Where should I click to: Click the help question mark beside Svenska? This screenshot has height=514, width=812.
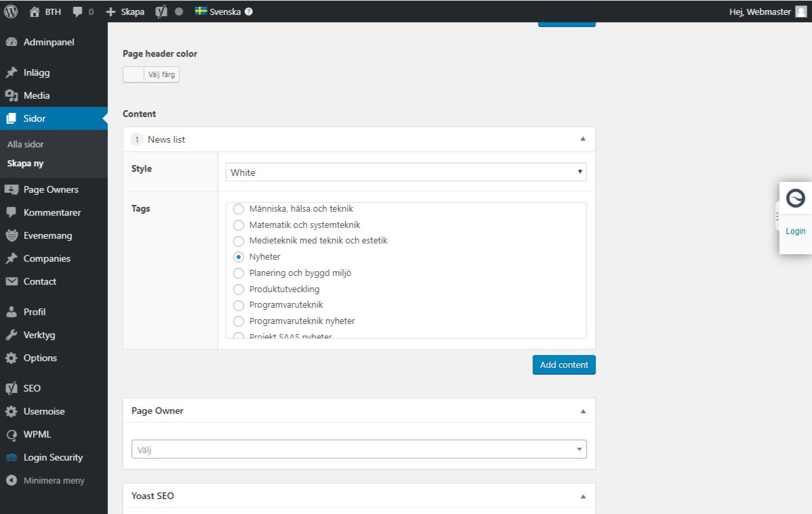coord(248,11)
